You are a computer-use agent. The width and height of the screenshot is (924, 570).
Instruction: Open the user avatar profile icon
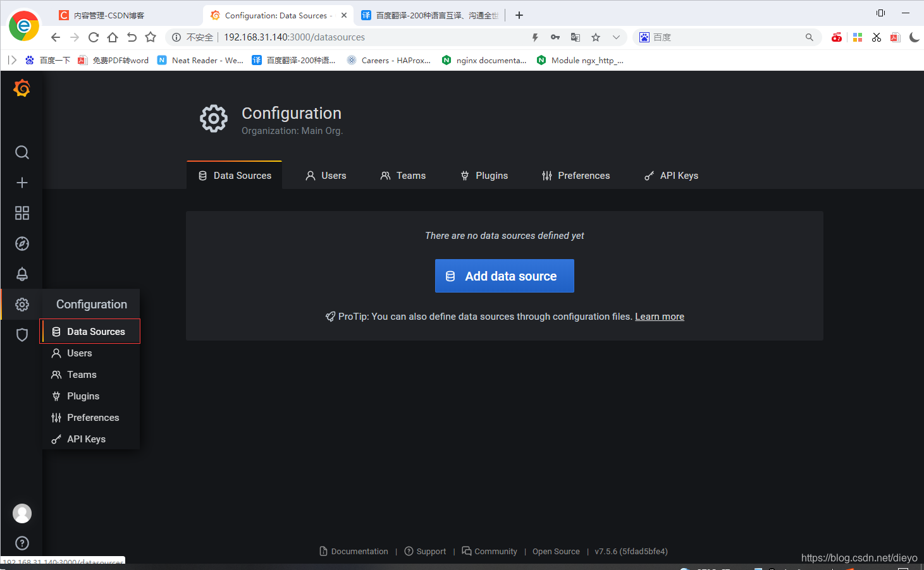click(x=22, y=513)
